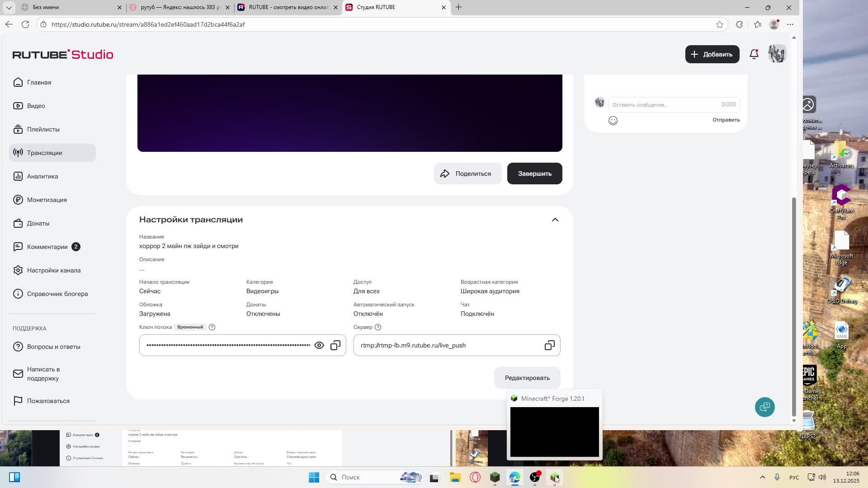Open the emoji picker in chat

[613, 121]
